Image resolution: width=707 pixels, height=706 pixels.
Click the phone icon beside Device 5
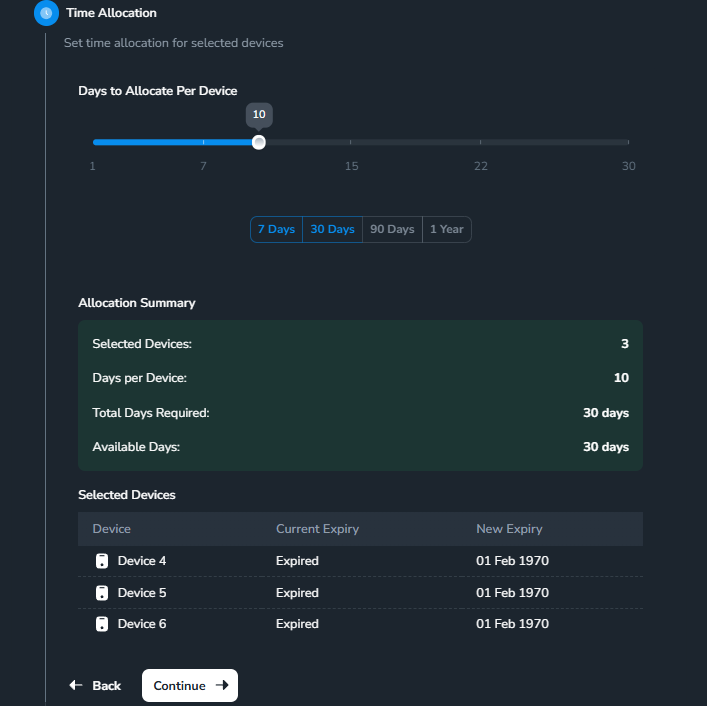[x=102, y=593]
